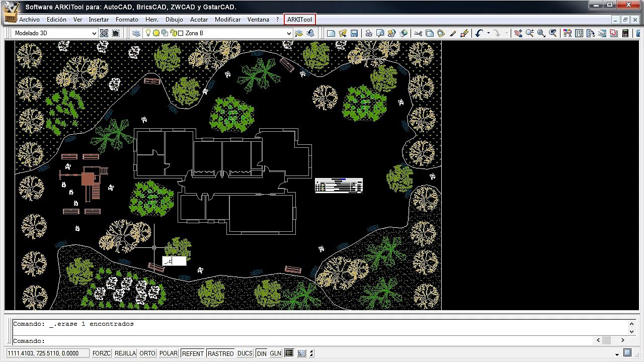644x362 pixels.
Task: Click the coordinates display 1111.4103, 725.5110
Action: tap(47, 353)
